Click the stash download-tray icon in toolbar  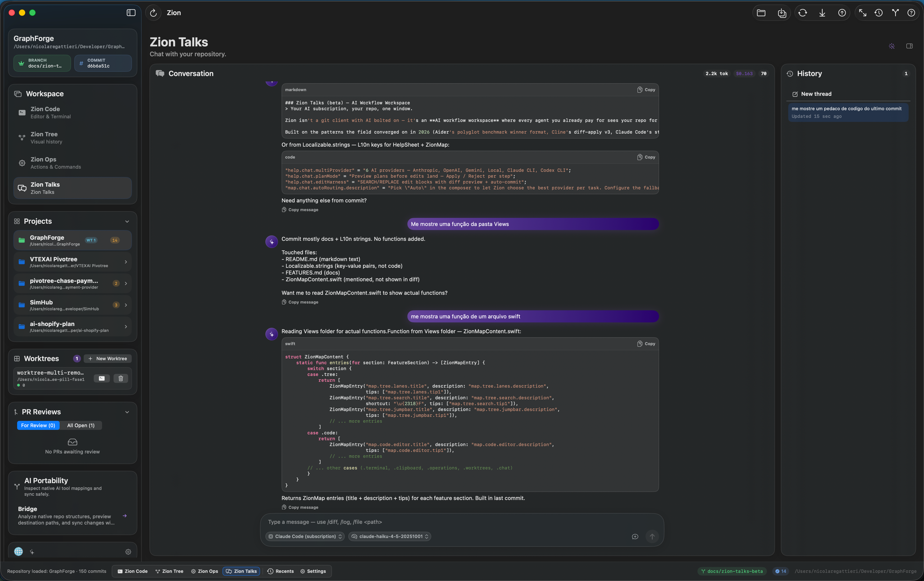(782, 13)
